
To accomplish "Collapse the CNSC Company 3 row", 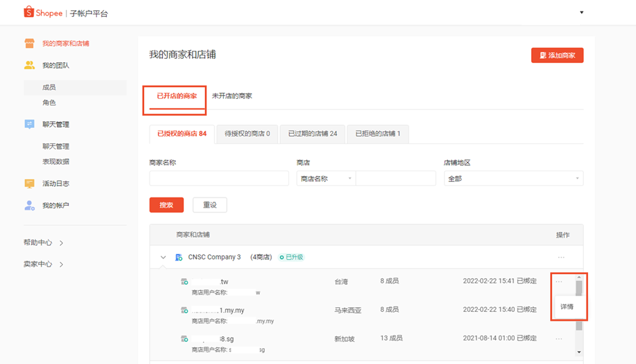I will click(x=163, y=257).
